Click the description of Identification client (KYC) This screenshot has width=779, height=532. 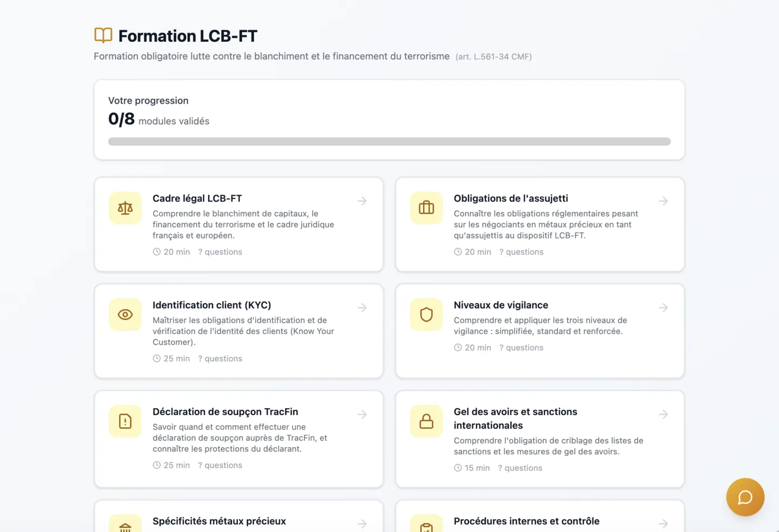click(243, 331)
